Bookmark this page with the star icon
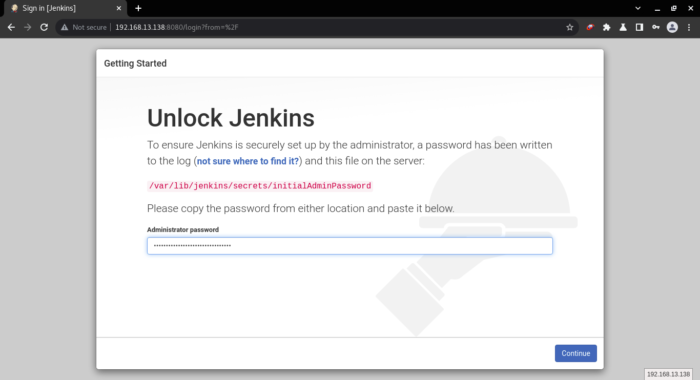The width and height of the screenshot is (700, 380). click(x=570, y=27)
